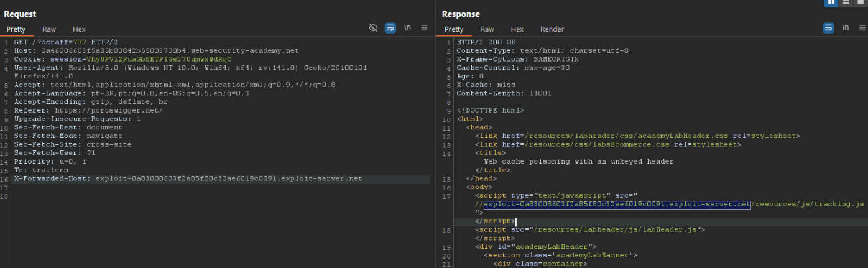Click the lab title text in Response
Viewport: 868px width, 268px height.
(x=579, y=161)
